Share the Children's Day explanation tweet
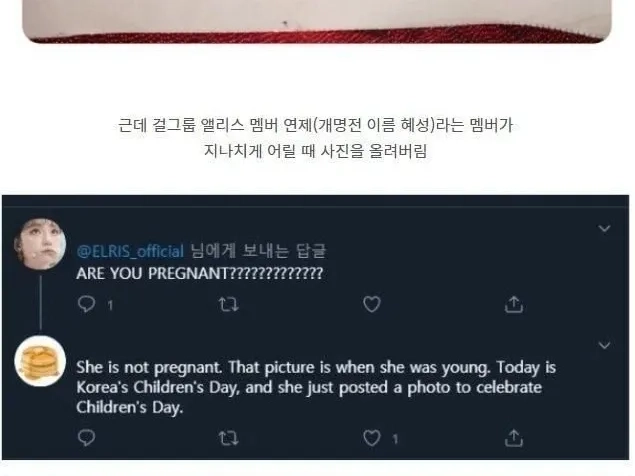Image resolution: width=635 pixels, height=476 pixels. click(514, 438)
